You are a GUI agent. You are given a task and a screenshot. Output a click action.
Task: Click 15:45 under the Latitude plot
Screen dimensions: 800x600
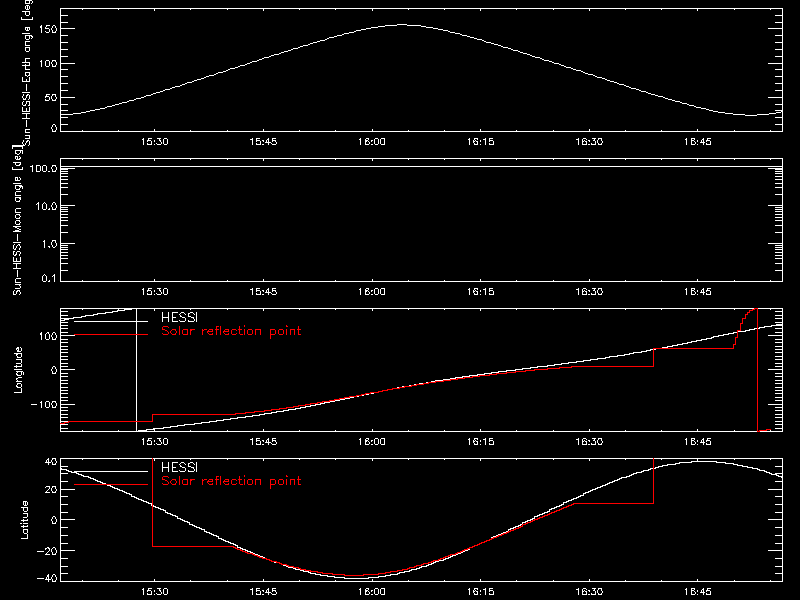(x=263, y=592)
